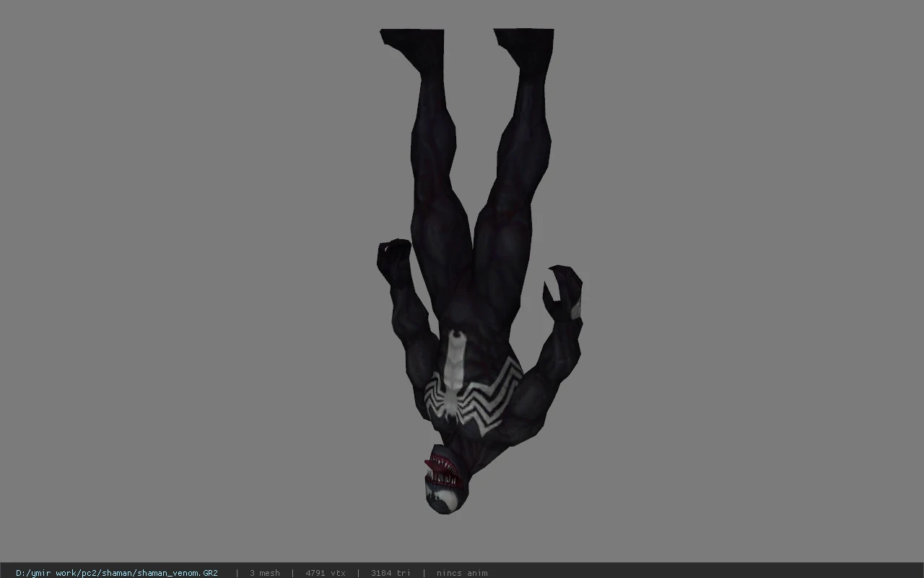Click the '4791 vtx' vertex count
This screenshot has width=924, height=578.
click(326, 573)
